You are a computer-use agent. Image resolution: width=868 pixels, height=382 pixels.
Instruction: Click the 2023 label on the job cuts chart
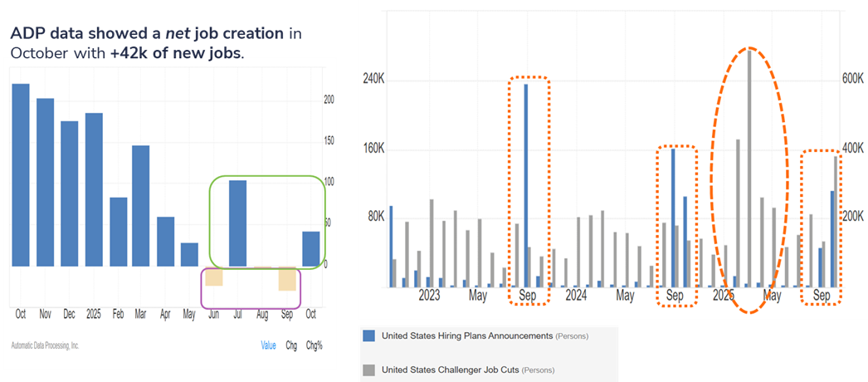point(430,296)
